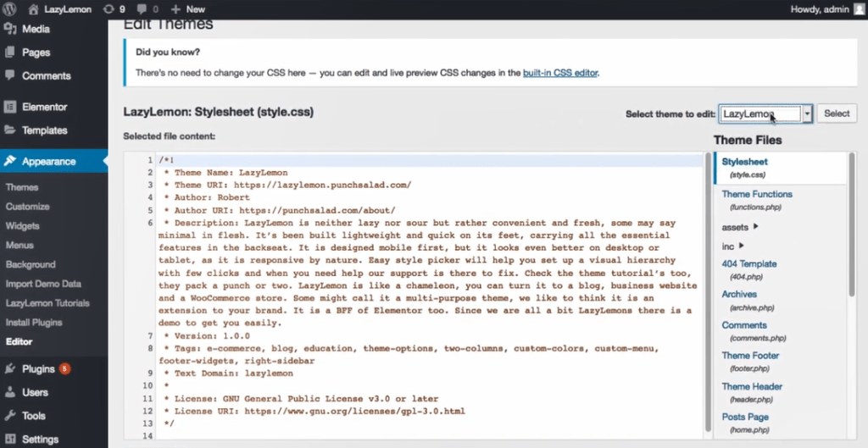Open Theme Functions file

tap(757, 194)
